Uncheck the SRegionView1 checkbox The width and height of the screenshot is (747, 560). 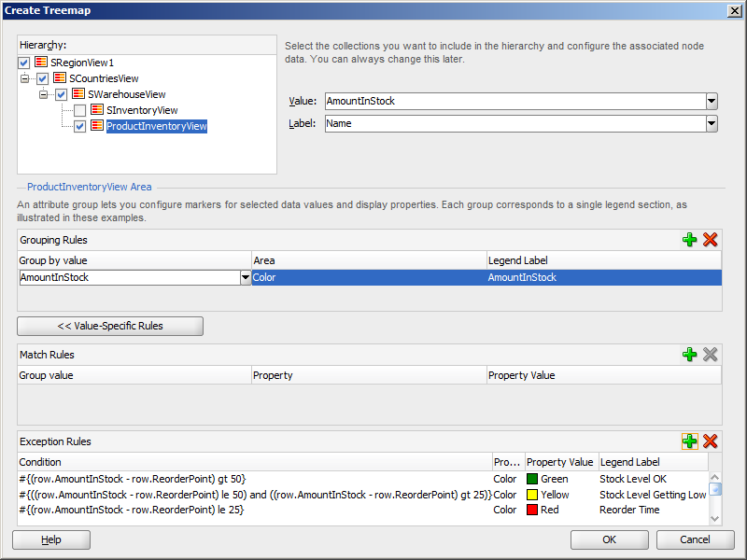(x=24, y=63)
